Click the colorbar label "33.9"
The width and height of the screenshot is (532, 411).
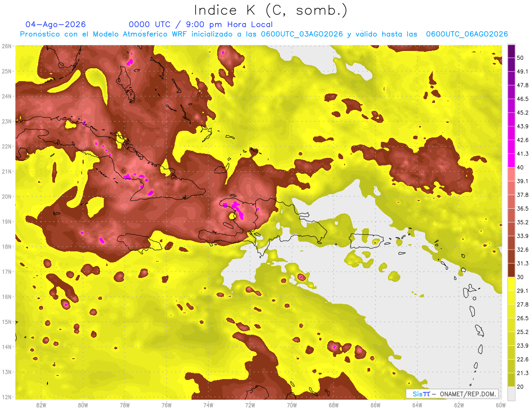click(x=522, y=236)
